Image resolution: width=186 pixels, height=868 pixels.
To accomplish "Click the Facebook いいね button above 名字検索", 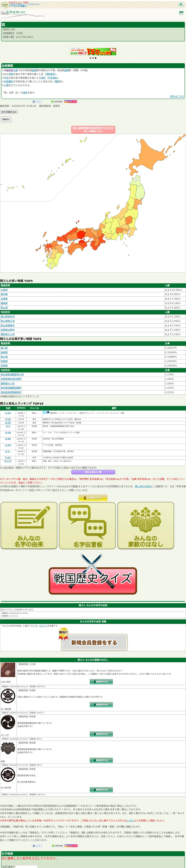I will 37,845.
